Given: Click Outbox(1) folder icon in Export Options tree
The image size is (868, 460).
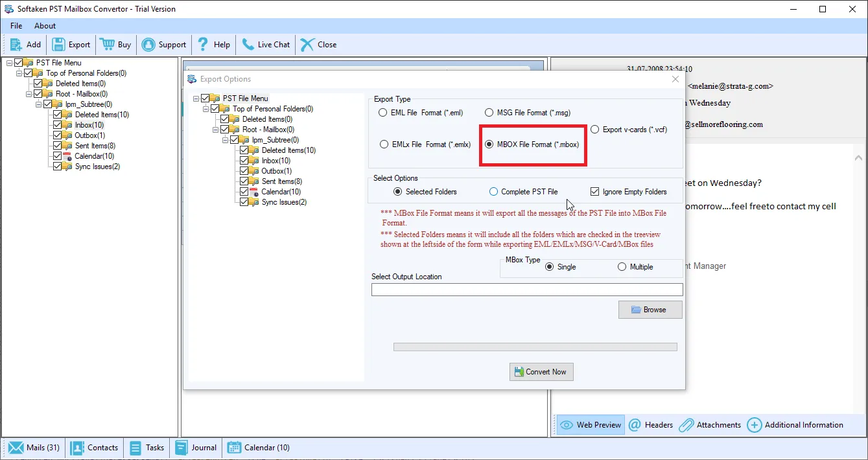Looking at the screenshot, I should (x=255, y=171).
